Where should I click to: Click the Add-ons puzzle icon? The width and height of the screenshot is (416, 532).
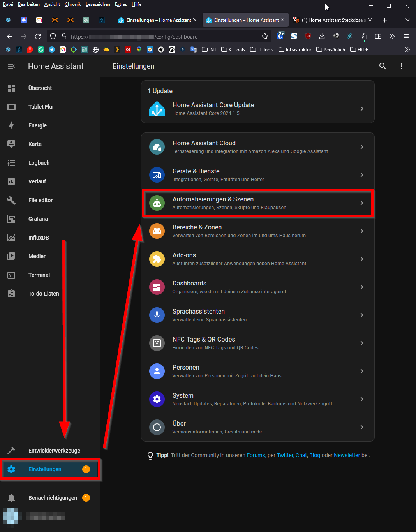coord(157,259)
